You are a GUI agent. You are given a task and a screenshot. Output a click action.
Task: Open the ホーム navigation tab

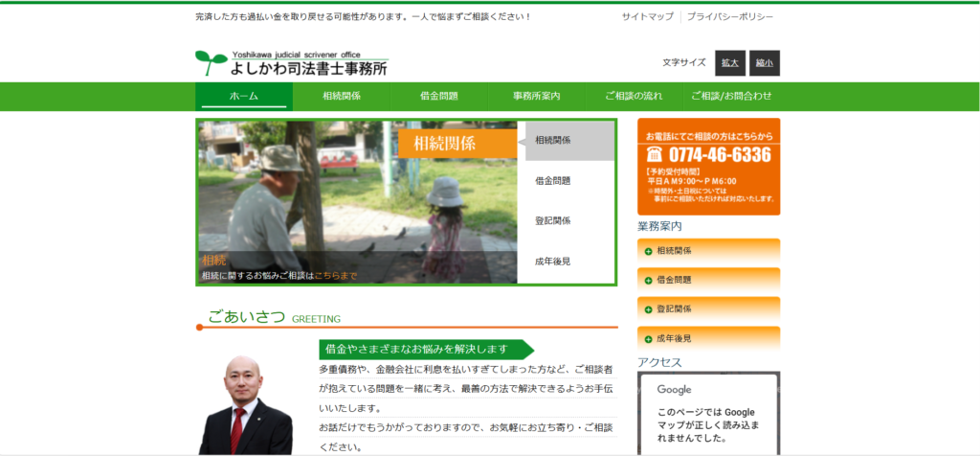coord(244,96)
